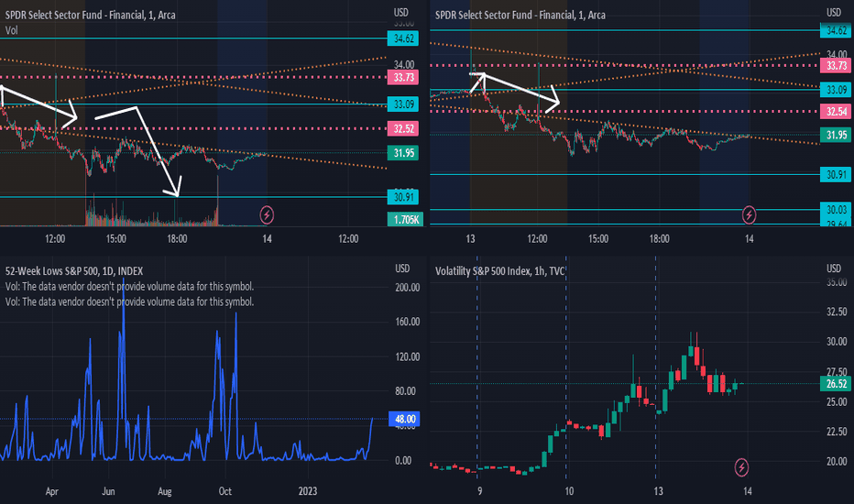Select the 33.09 price label in the top-left chart
Screen dimensions: 854x504
point(403,104)
